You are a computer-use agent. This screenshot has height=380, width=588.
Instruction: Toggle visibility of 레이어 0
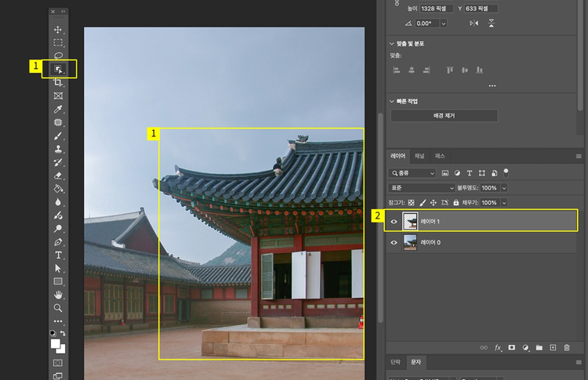[394, 243]
